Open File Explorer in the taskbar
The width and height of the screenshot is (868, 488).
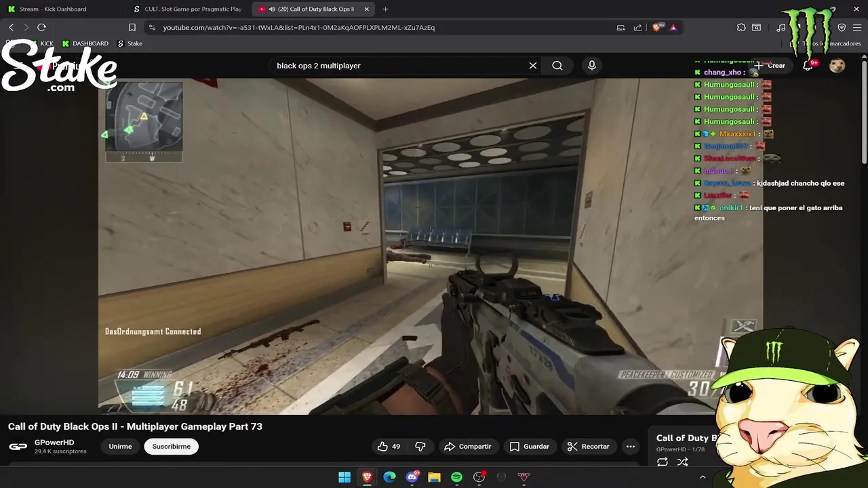click(x=434, y=477)
